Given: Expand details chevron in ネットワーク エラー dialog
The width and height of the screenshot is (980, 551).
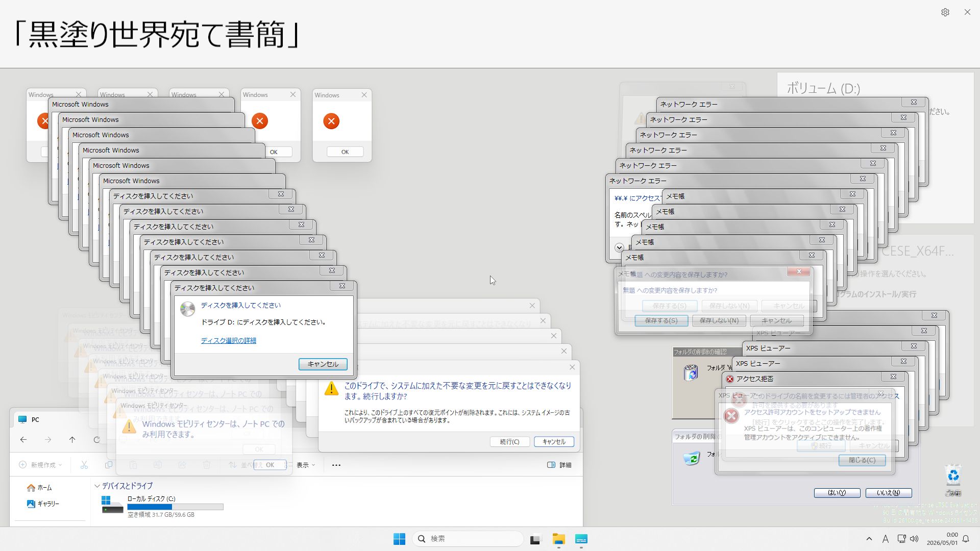Looking at the screenshot, I should tap(619, 248).
